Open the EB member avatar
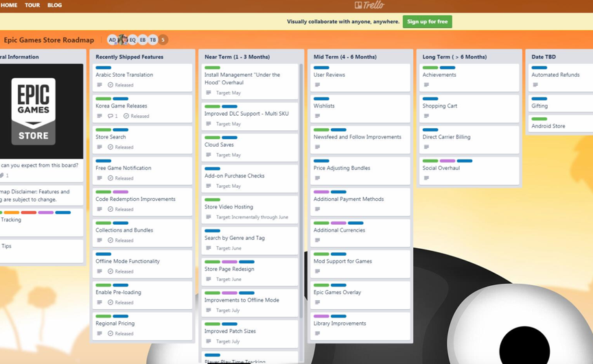 click(x=143, y=40)
